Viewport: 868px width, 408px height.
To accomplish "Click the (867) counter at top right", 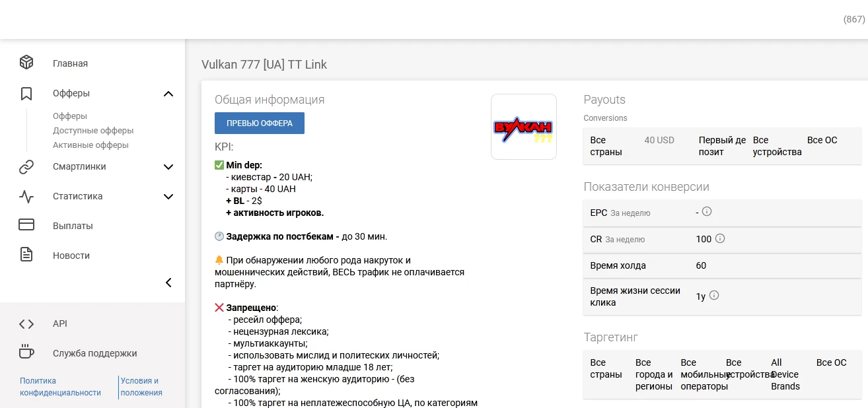I will (854, 19).
